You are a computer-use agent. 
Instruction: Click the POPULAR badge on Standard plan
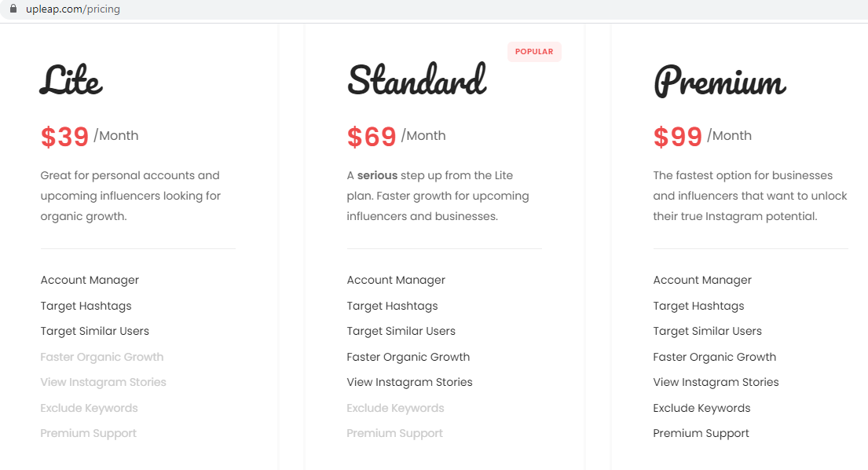point(534,52)
